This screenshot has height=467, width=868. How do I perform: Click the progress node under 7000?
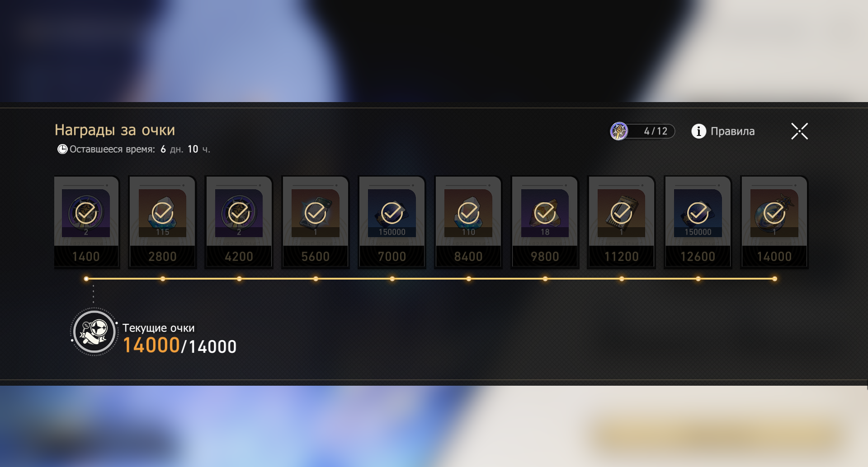coord(392,279)
